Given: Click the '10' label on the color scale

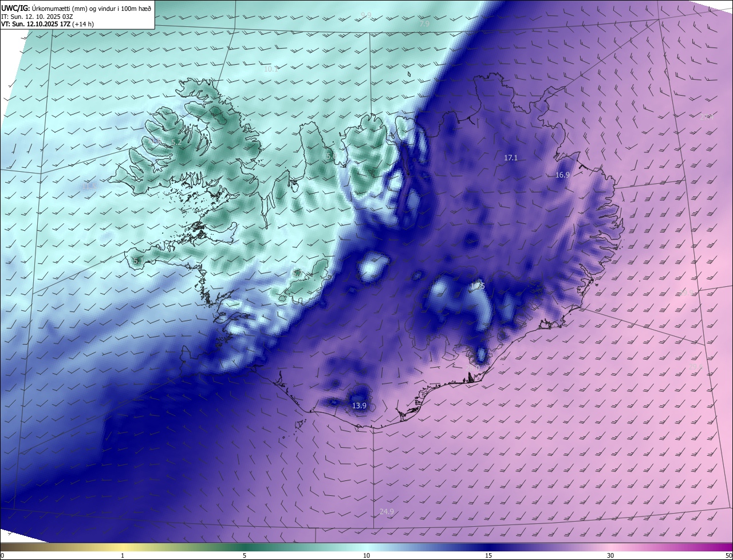Looking at the screenshot, I should click(366, 555).
